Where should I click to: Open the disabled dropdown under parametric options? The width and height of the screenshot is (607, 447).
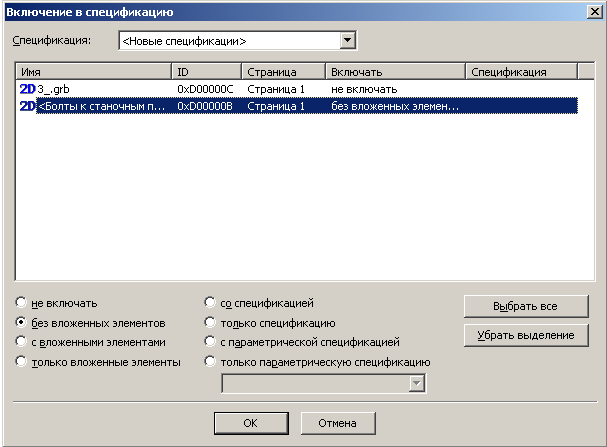(x=324, y=384)
